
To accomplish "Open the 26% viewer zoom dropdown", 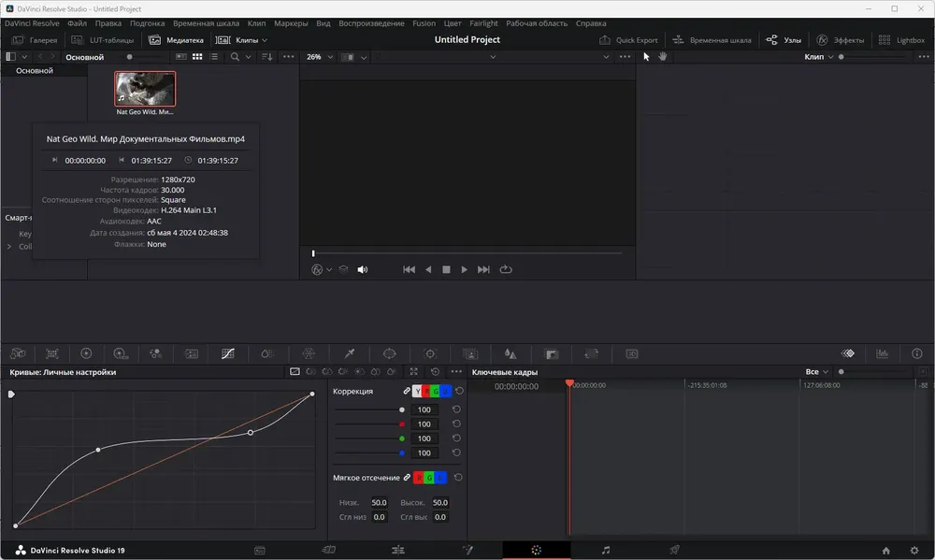I will (320, 57).
